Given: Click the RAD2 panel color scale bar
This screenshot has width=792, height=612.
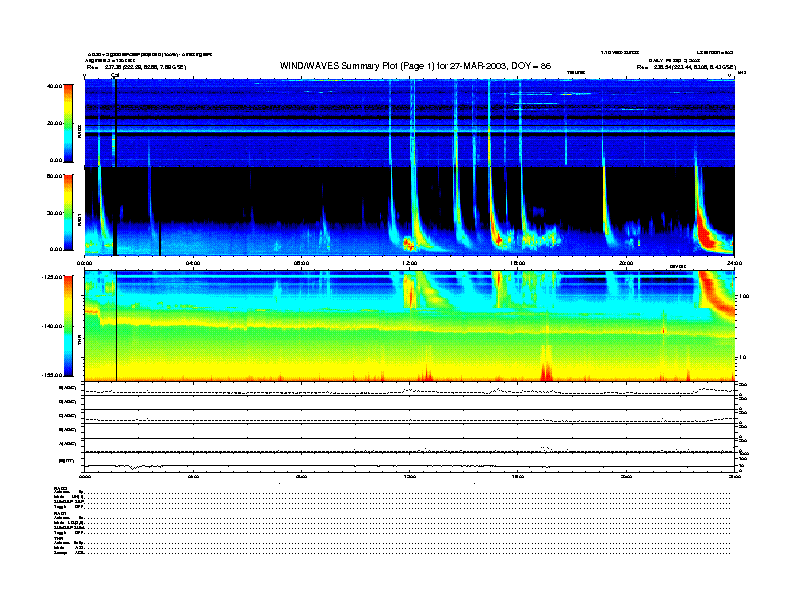Looking at the screenshot, I should 67,122.
